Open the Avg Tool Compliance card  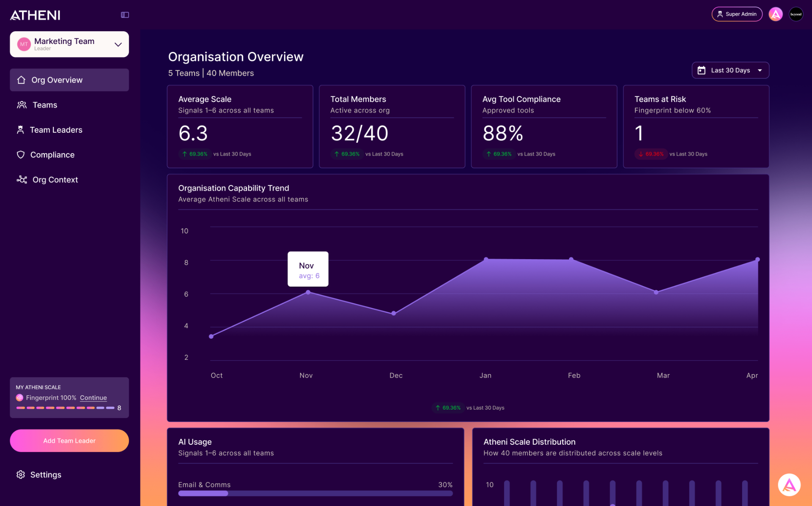544,126
